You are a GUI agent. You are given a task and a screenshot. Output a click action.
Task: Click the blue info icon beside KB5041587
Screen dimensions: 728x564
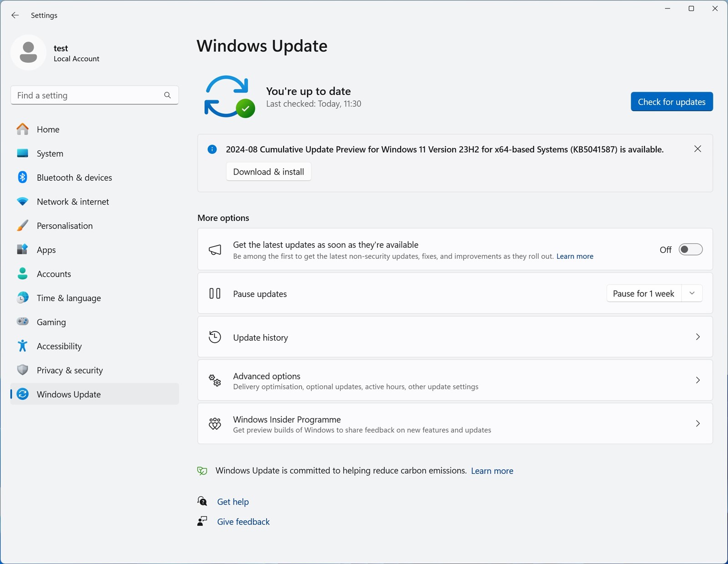(212, 149)
